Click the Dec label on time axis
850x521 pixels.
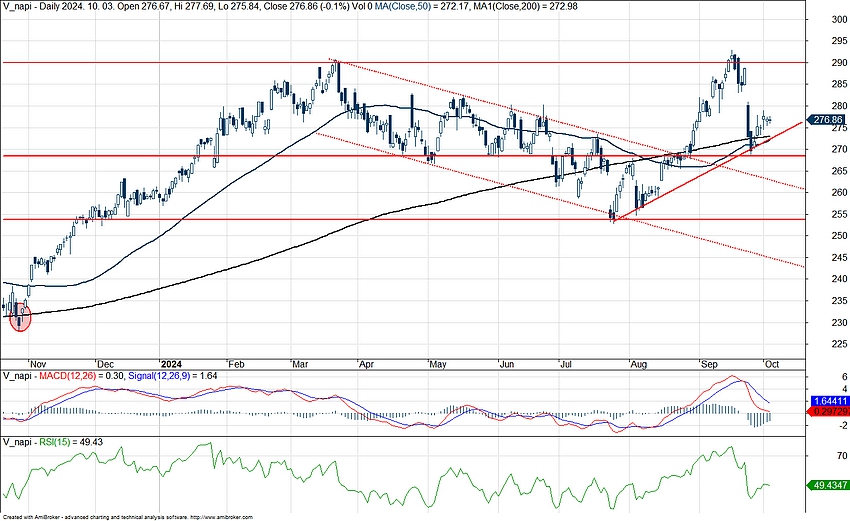(105, 364)
